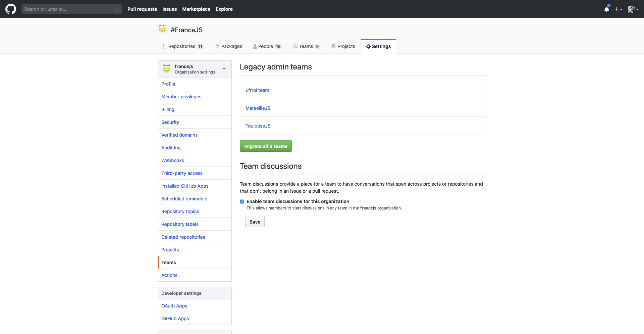The width and height of the screenshot is (644, 334).
Task: Open the notifications bell
Action: [607, 9]
